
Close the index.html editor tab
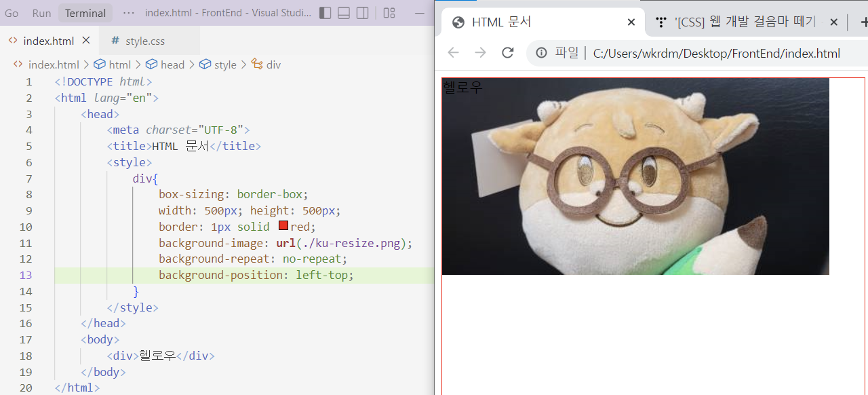(86, 41)
